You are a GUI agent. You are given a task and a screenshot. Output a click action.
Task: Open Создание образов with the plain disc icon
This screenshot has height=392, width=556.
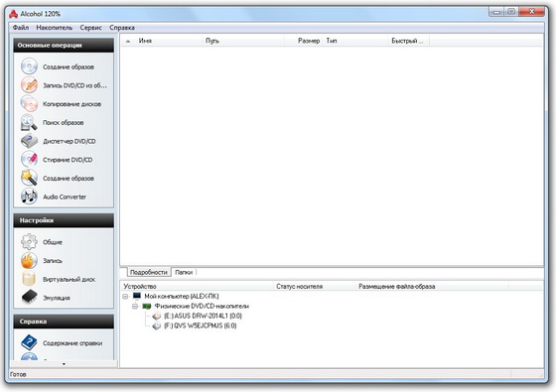29,66
